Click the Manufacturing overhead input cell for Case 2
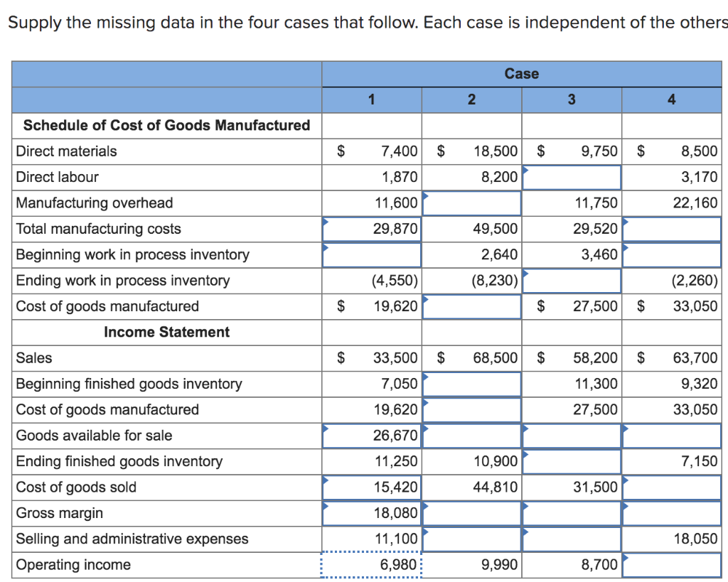This screenshot has width=728, height=582. point(471,203)
